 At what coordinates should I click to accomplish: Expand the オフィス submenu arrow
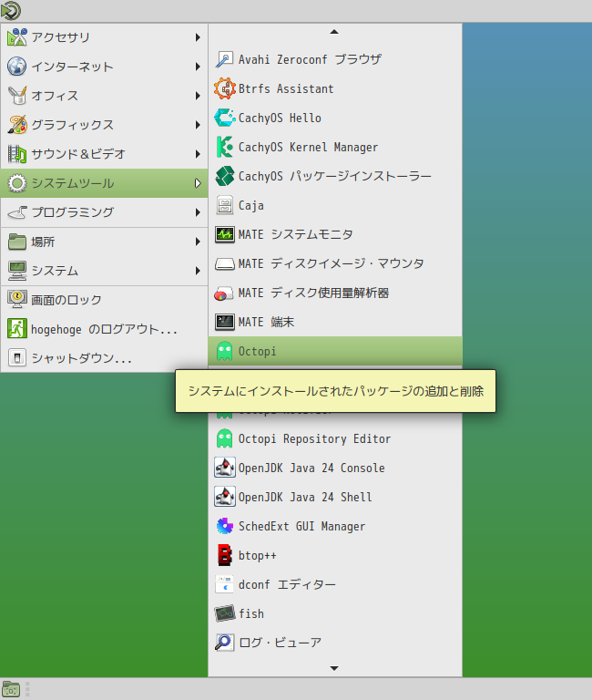[x=198, y=96]
